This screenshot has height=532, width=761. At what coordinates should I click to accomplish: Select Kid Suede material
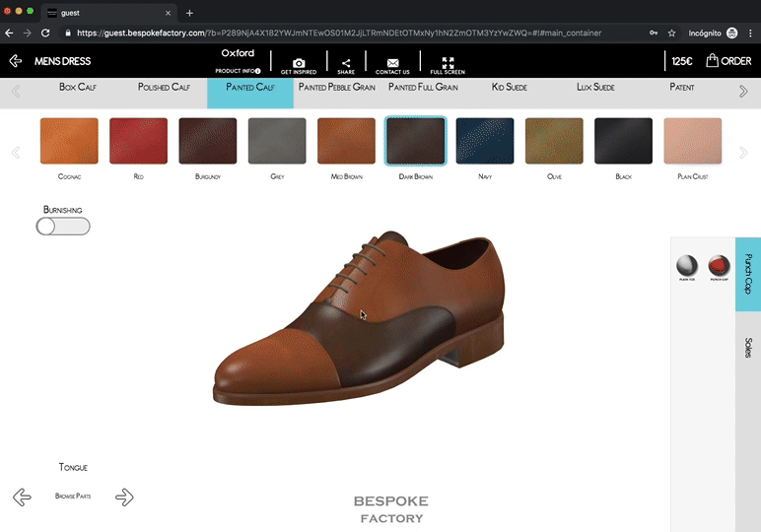[x=509, y=88]
